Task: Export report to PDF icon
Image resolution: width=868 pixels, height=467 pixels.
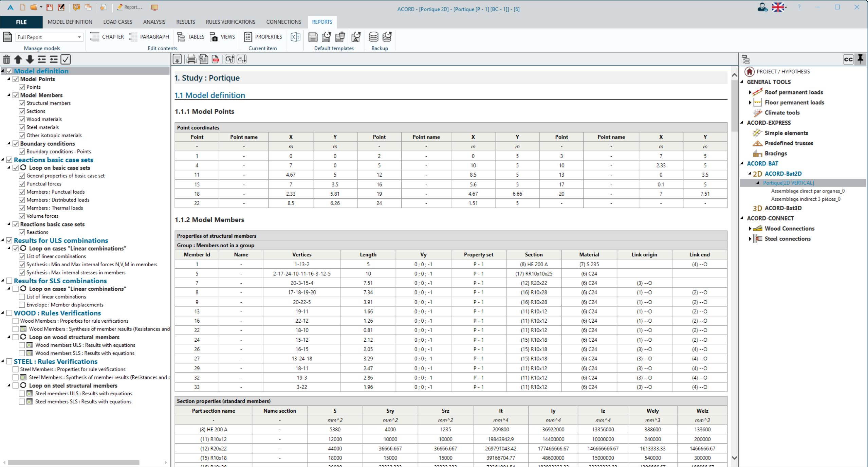Action: [x=216, y=59]
